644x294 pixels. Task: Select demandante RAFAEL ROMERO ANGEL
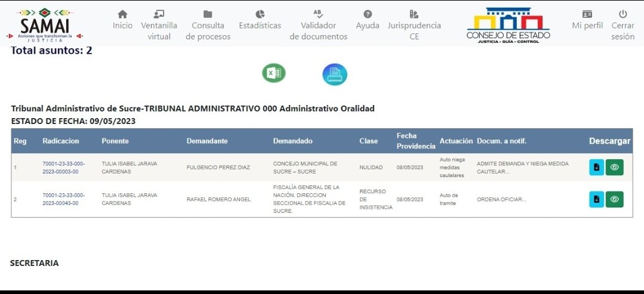pos(218,200)
